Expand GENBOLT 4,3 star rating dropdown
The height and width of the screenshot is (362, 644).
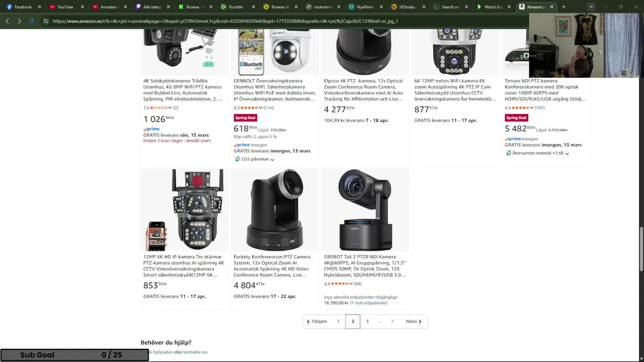[x=260, y=108]
